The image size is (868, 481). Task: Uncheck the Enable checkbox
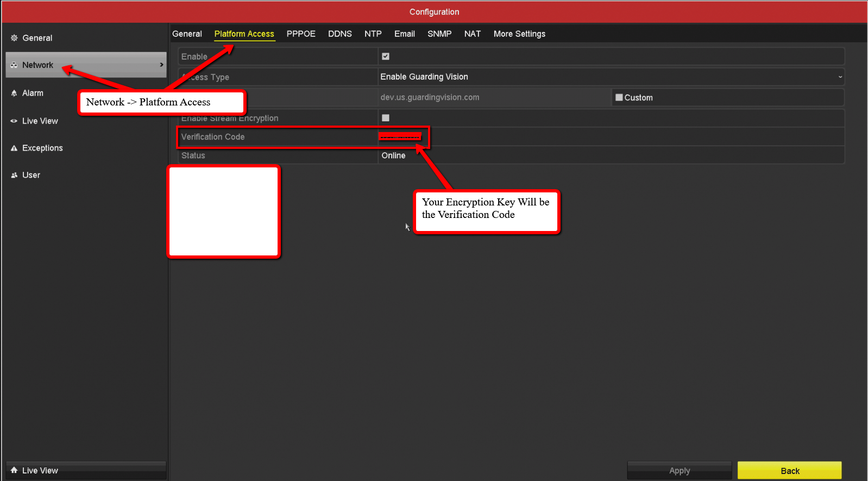click(386, 57)
